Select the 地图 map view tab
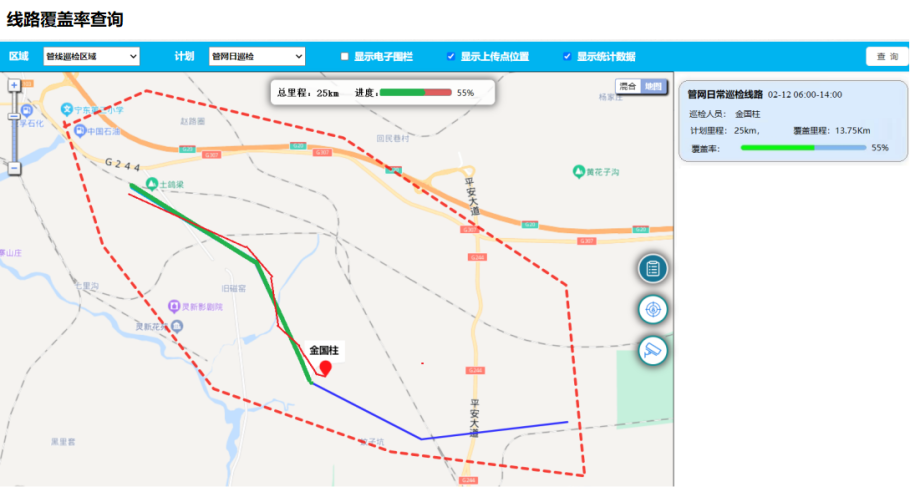Screen dimensions: 910x487 [652, 87]
